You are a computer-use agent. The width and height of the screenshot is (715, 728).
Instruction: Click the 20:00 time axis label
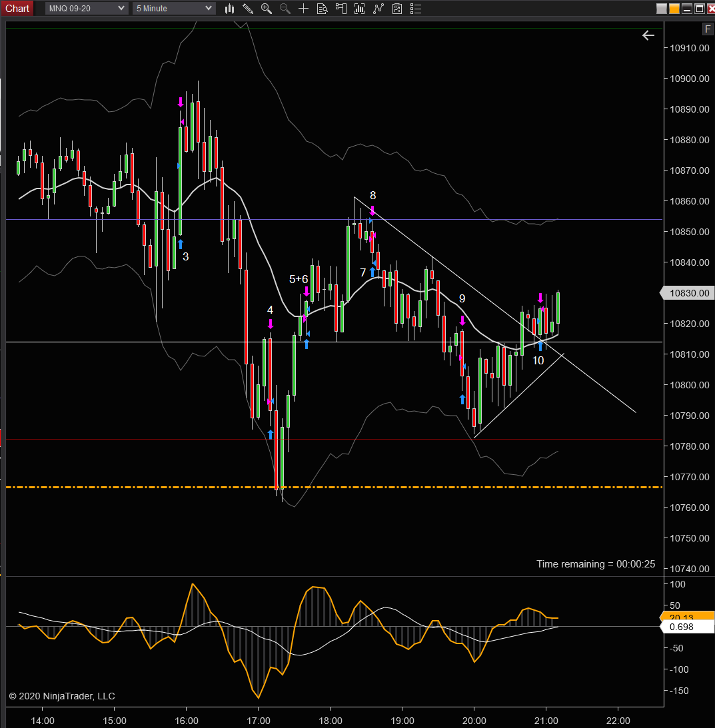(474, 721)
